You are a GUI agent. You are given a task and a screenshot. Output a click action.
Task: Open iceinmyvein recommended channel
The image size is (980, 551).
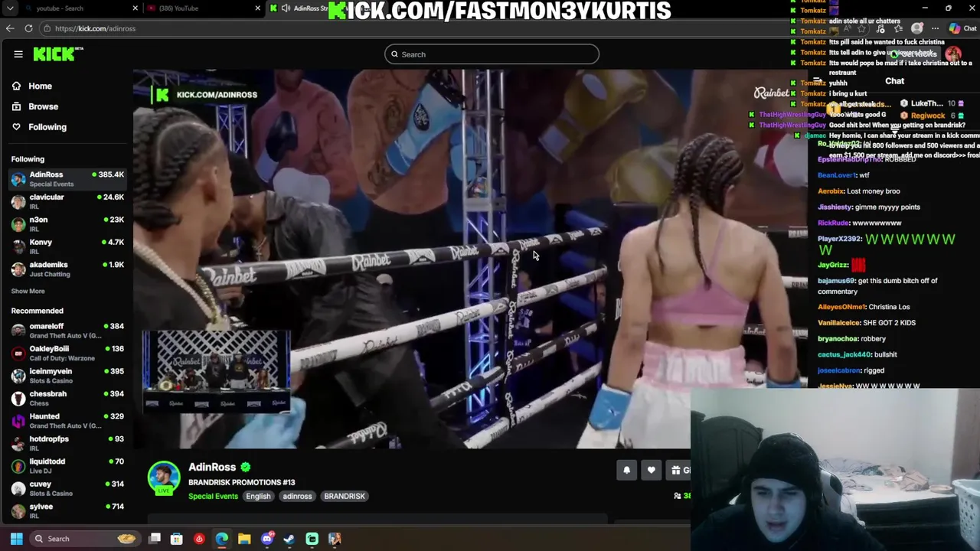tap(67, 376)
